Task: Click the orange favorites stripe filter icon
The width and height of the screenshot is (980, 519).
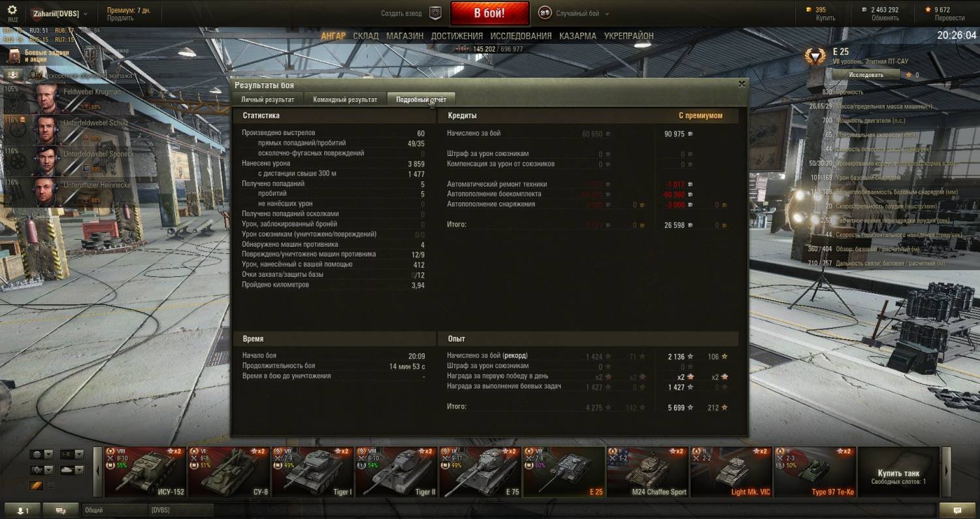Action: coord(36,485)
